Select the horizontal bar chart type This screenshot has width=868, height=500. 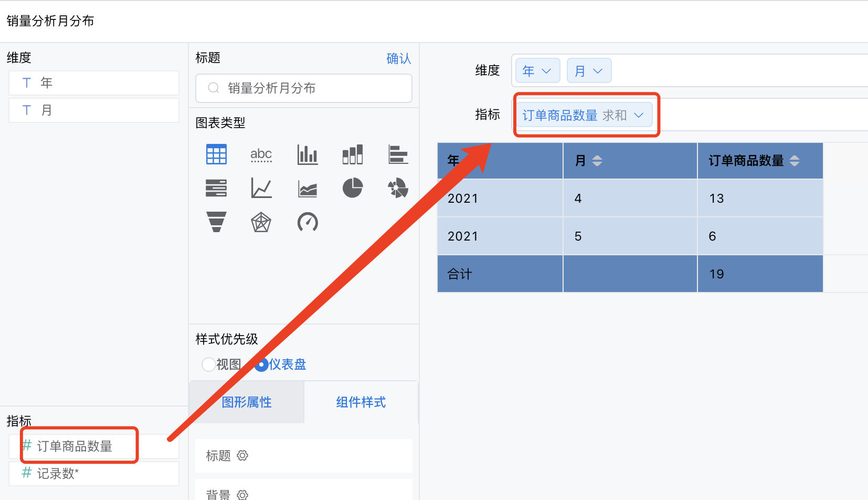point(398,154)
